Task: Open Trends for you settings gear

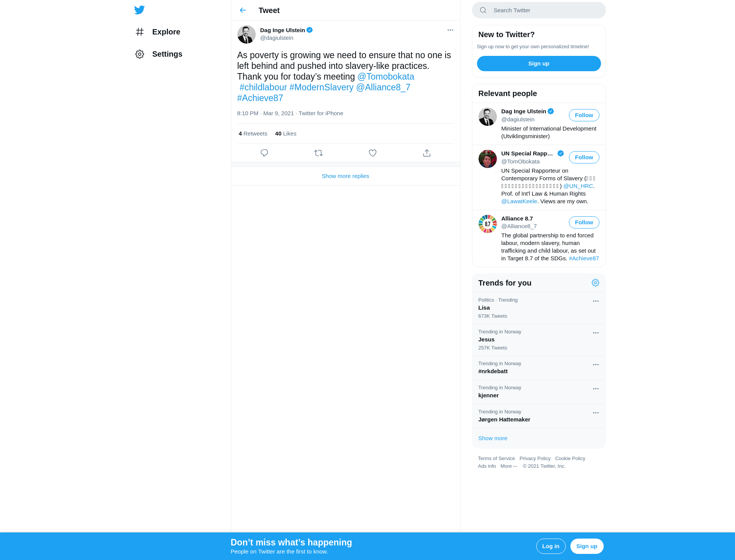Action: click(595, 283)
